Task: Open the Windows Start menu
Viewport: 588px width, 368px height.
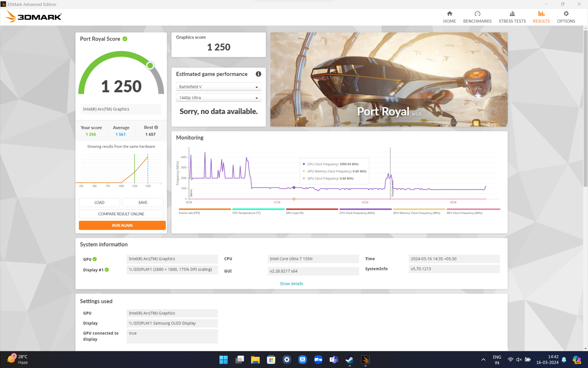Action: tap(224, 360)
